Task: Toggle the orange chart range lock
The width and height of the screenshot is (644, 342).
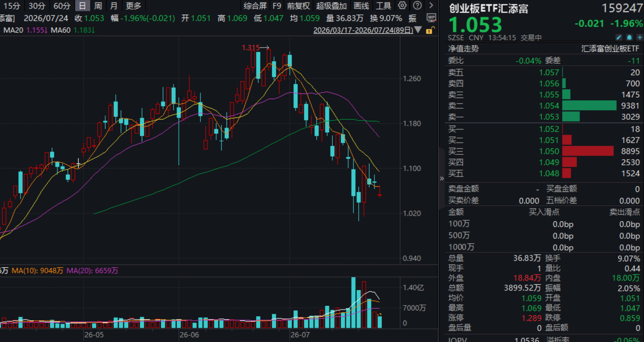Action: [x=429, y=30]
